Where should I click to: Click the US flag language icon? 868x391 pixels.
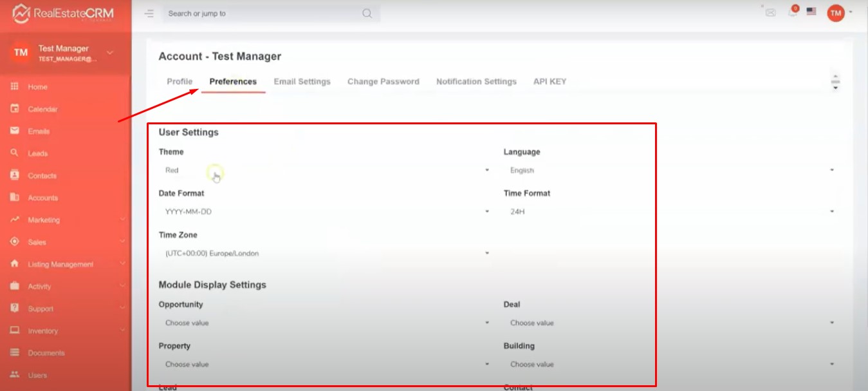point(811,12)
